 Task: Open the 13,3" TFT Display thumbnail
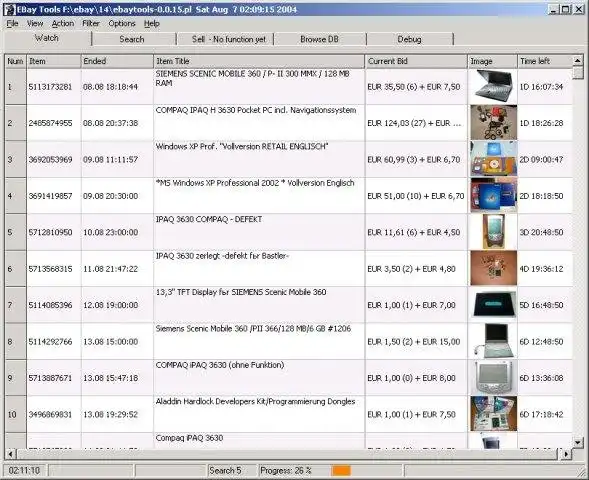(494, 305)
